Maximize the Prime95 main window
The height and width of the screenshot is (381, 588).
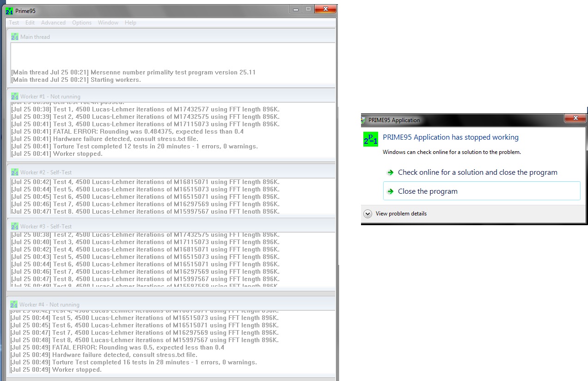(308, 9)
